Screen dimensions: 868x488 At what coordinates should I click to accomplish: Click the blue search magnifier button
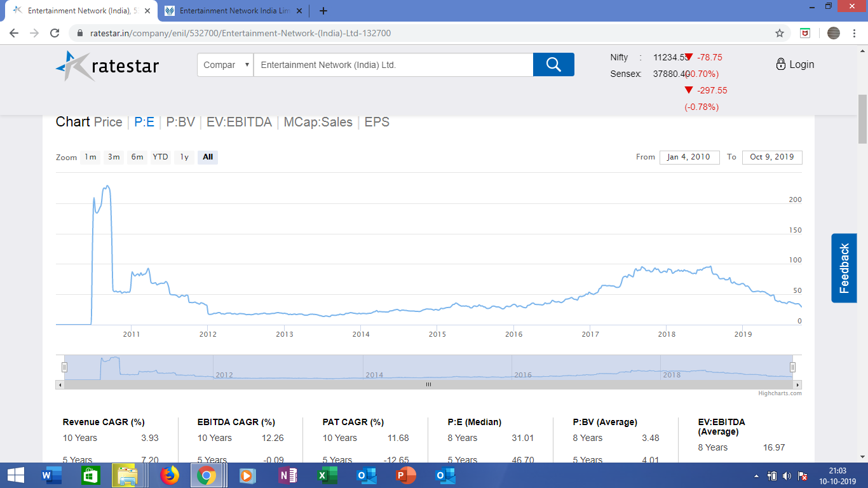click(553, 64)
